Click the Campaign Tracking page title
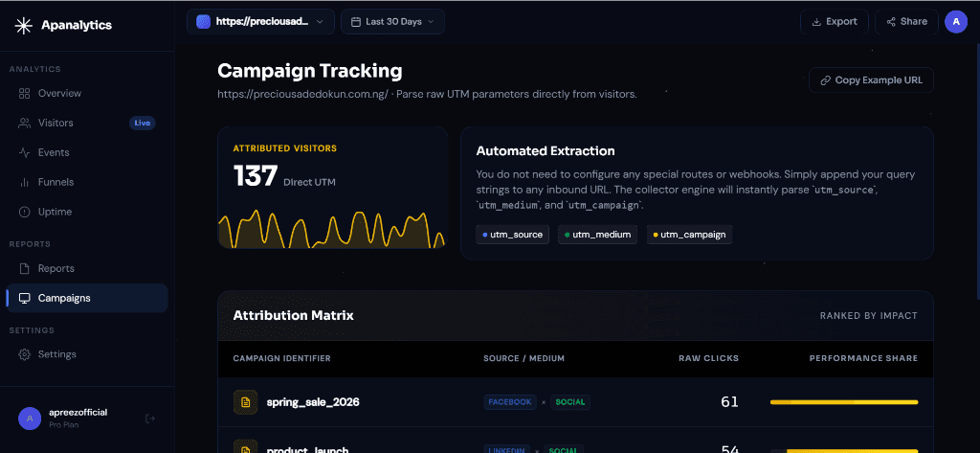 309,71
